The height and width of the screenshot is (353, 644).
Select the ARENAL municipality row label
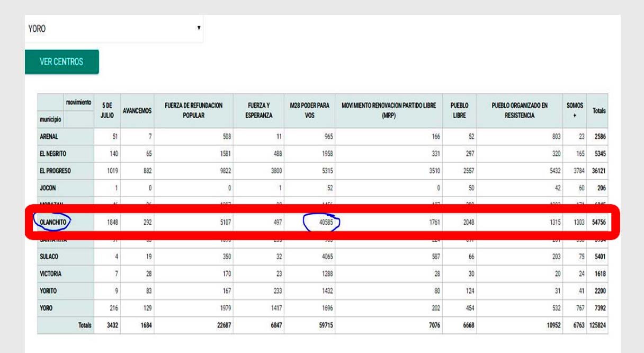(x=49, y=136)
